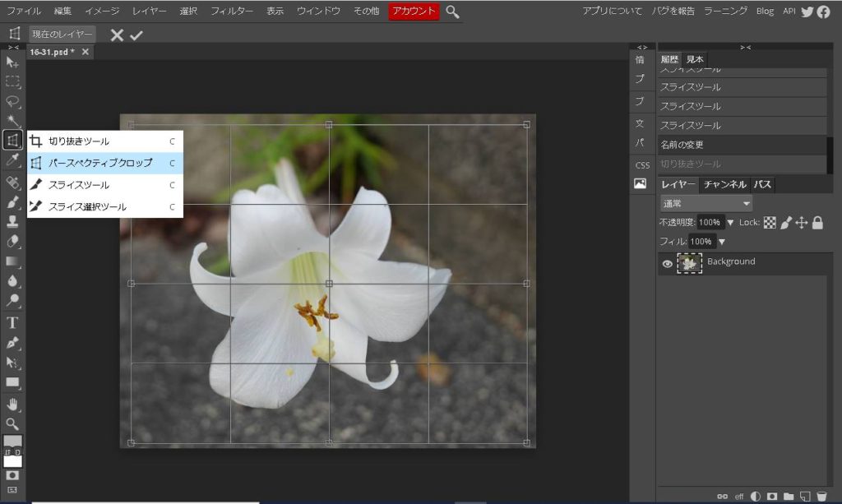Select the Type (T) tool

pos(12,322)
